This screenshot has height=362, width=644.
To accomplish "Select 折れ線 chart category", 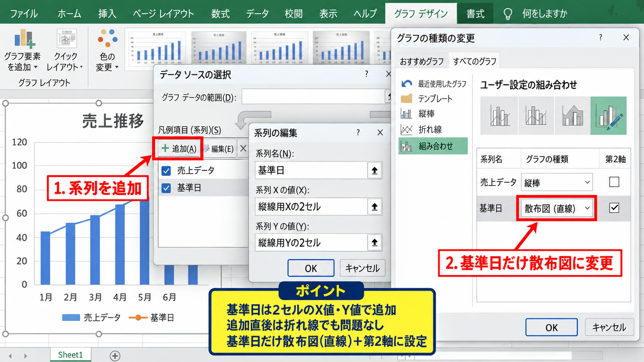I will 421,129.
